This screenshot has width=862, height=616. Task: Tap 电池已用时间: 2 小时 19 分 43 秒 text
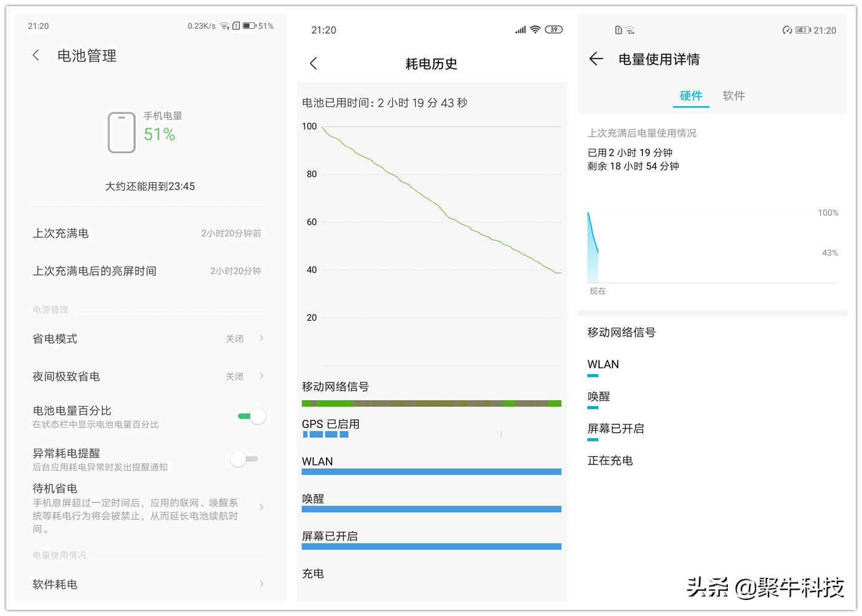click(x=385, y=103)
